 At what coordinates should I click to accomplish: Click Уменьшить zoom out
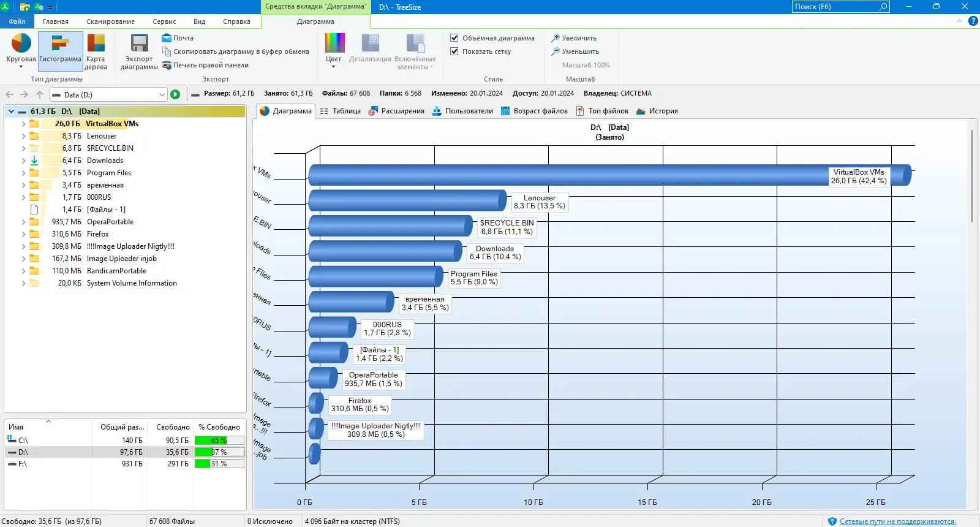(x=575, y=51)
